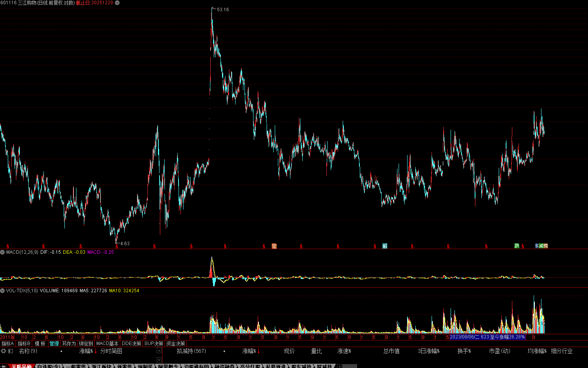Expand the VOL-TDX indicator options arrow

click(3, 291)
